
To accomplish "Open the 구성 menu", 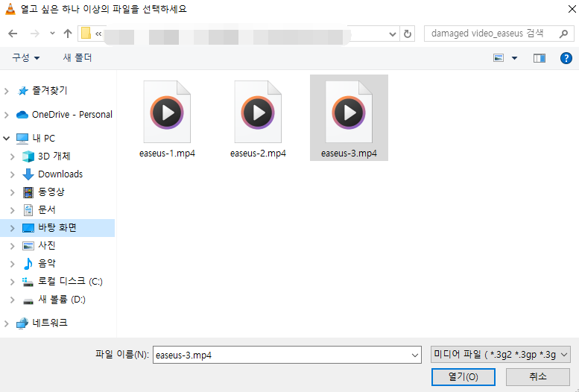I will [25, 57].
